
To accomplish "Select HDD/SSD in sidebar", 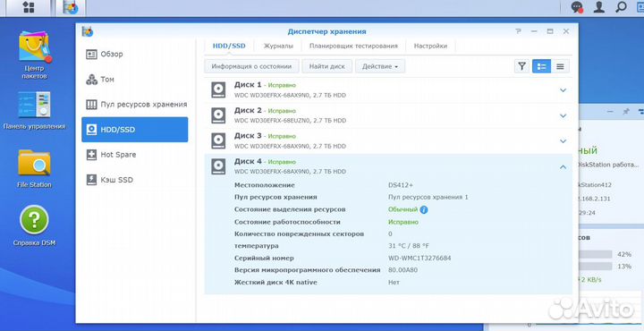I will (x=135, y=130).
